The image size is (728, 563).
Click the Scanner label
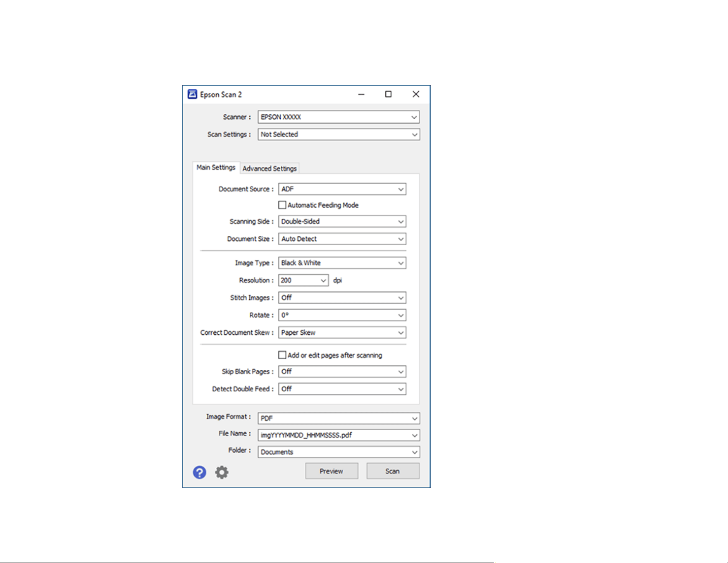click(x=237, y=117)
